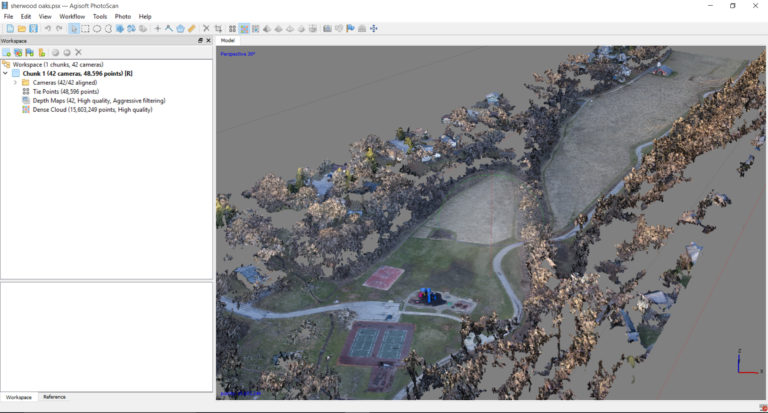Switch to the Workspace bottom tab
The width and height of the screenshot is (768, 413).
tap(19, 397)
